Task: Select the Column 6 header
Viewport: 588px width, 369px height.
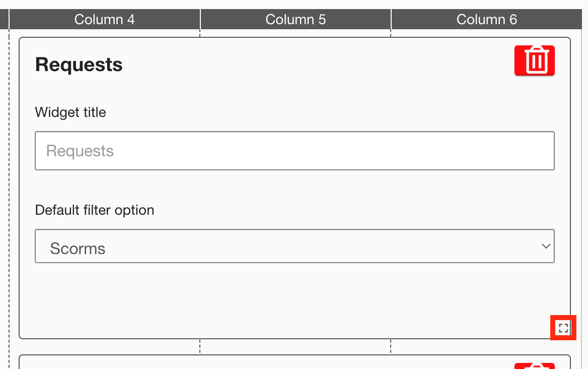Action: 486,20
